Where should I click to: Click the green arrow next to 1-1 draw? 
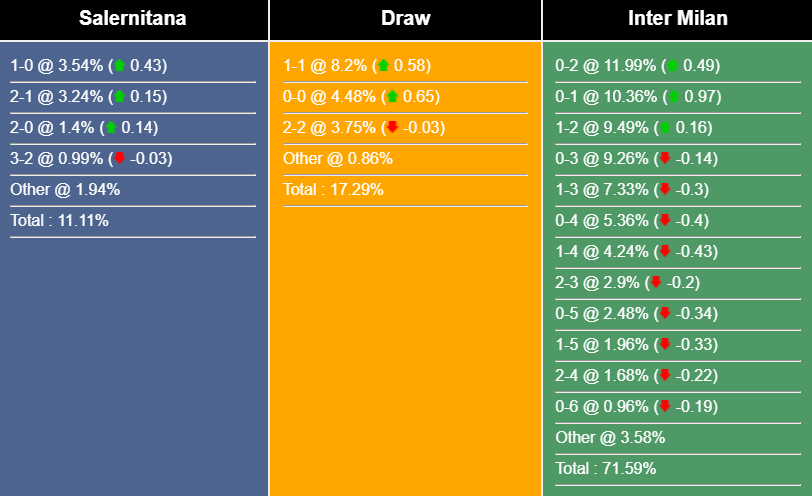coord(383,66)
